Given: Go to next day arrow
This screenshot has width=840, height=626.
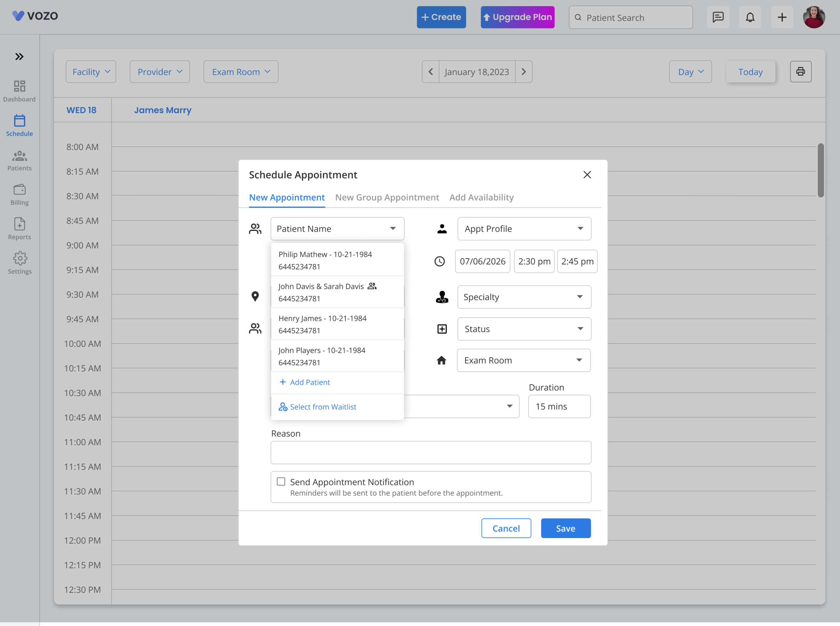Looking at the screenshot, I should pos(524,72).
